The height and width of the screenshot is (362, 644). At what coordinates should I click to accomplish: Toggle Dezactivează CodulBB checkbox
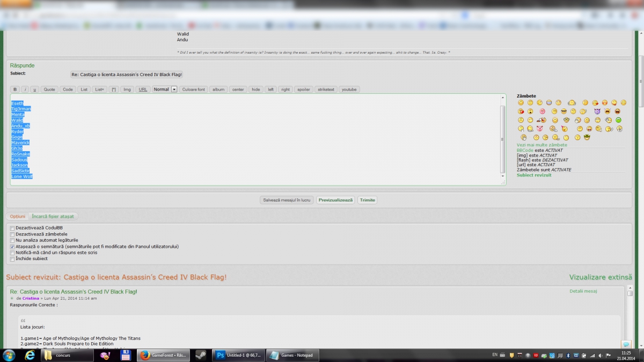point(12,228)
